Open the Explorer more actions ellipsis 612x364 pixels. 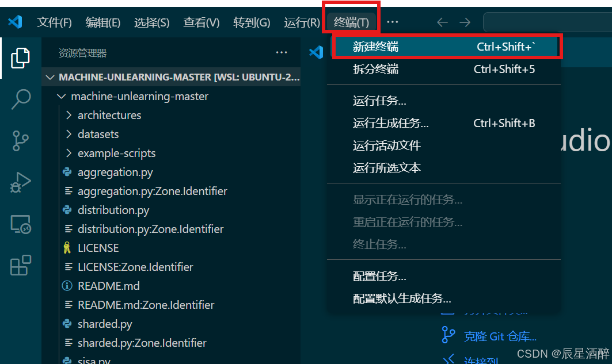pos(282,52)
